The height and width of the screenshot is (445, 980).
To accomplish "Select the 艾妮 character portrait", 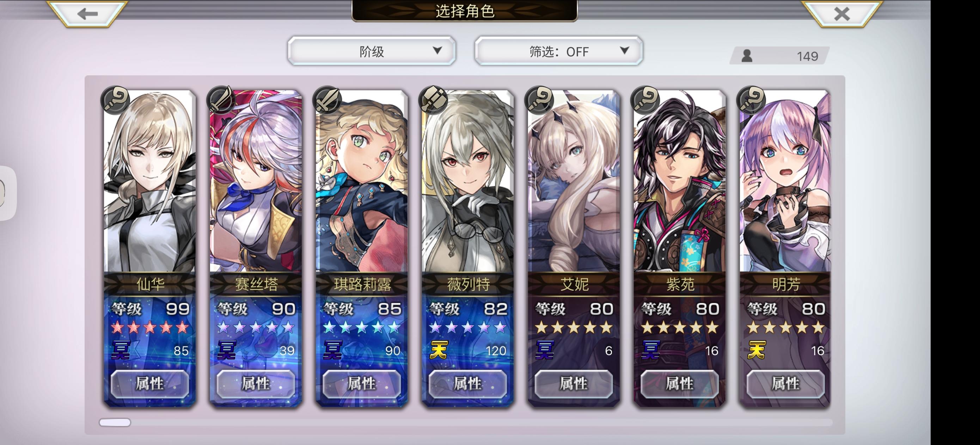I will tap(574, 181).
